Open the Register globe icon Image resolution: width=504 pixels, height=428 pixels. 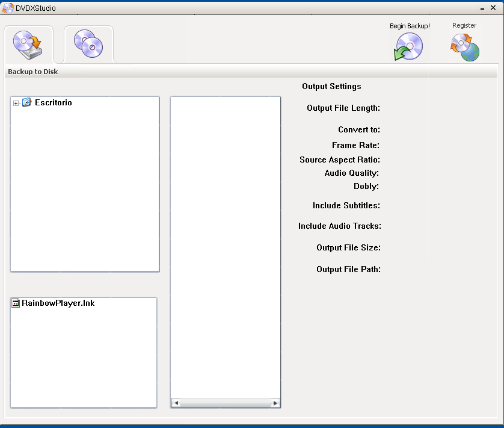click(x=465, y=48)
